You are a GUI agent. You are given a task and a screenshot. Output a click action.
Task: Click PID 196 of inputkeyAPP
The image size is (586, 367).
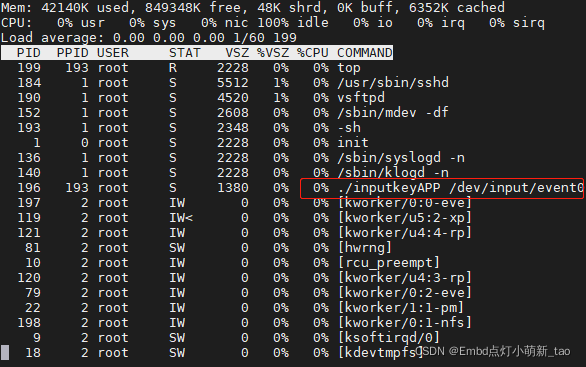[x=29, y=188]
